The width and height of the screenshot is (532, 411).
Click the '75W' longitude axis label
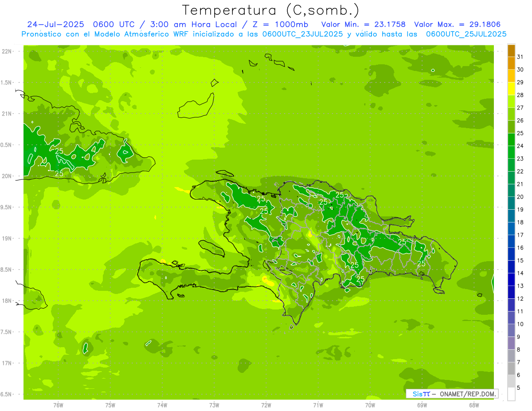pos(110,405)
